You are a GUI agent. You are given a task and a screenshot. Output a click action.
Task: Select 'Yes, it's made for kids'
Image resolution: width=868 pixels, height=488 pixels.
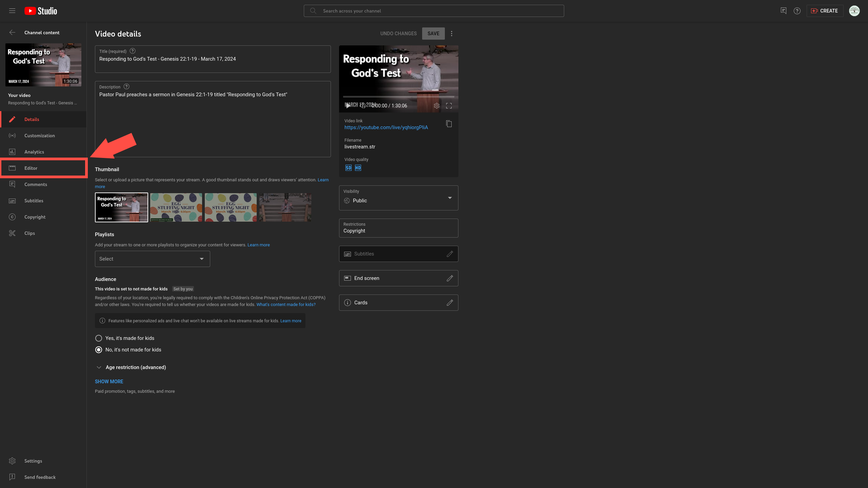point(98,338)
